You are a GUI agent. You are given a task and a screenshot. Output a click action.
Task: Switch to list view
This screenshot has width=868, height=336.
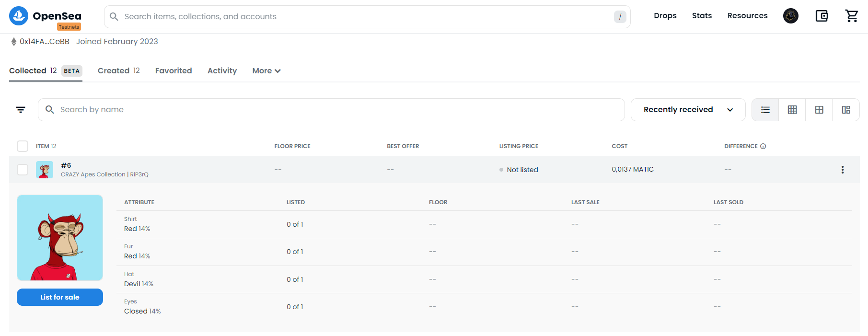[765, 110]
